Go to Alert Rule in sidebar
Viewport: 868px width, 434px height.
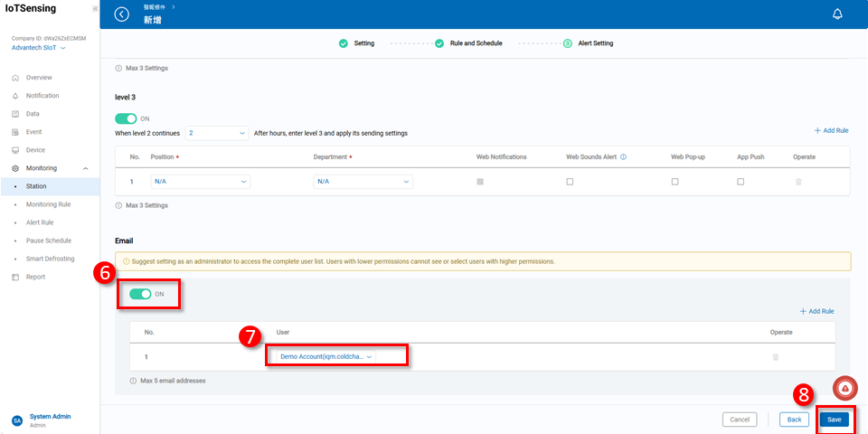coord(40,222)
